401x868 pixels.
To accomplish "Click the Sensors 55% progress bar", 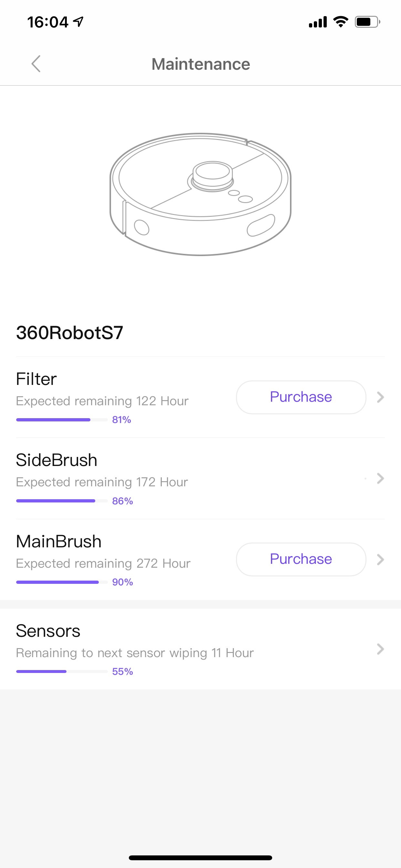I will click(62, 671).
